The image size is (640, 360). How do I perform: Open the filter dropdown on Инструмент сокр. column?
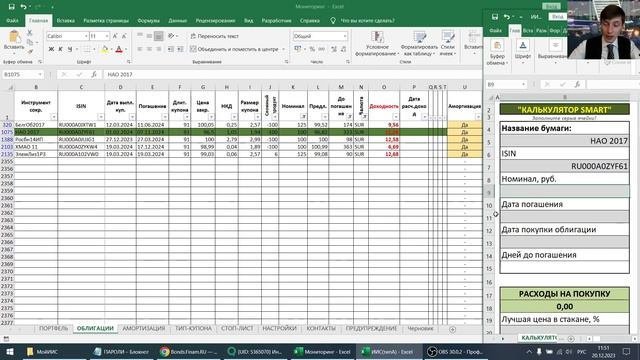pyautogui.click(x=53, y=117)
